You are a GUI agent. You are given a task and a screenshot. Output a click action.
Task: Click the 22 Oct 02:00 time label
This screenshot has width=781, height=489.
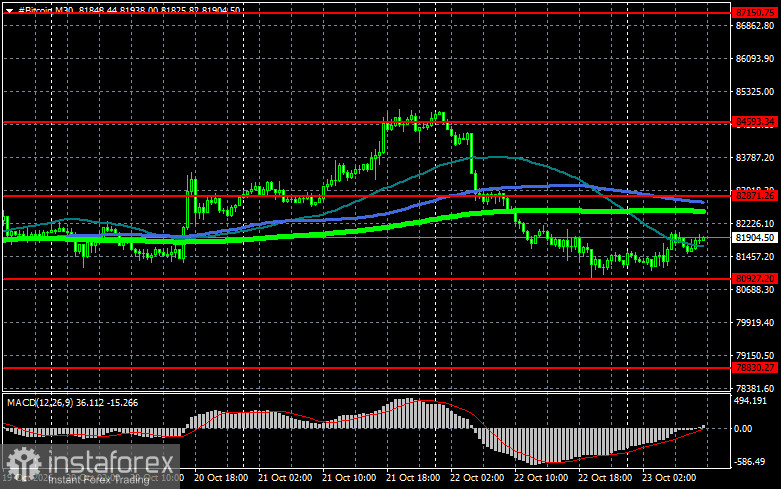[477, 478]
